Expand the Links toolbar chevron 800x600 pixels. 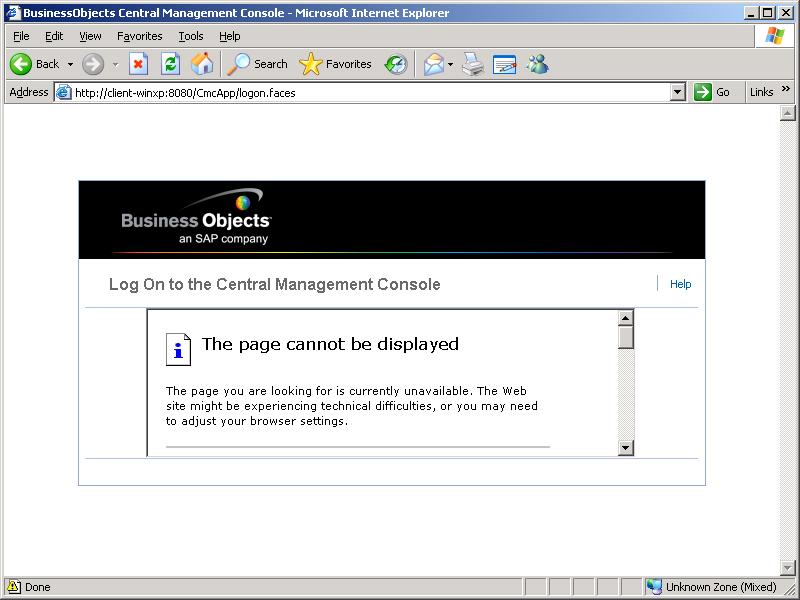(786, 90)
